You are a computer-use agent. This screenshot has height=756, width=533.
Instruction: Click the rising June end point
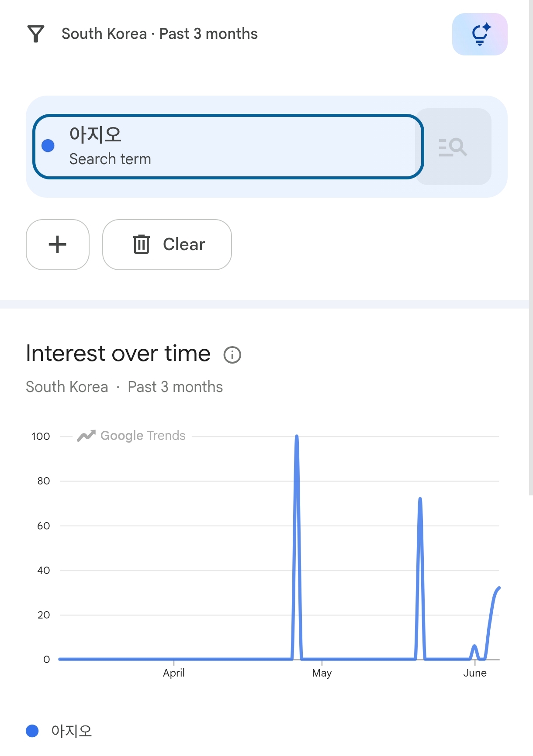coord(498,588)
